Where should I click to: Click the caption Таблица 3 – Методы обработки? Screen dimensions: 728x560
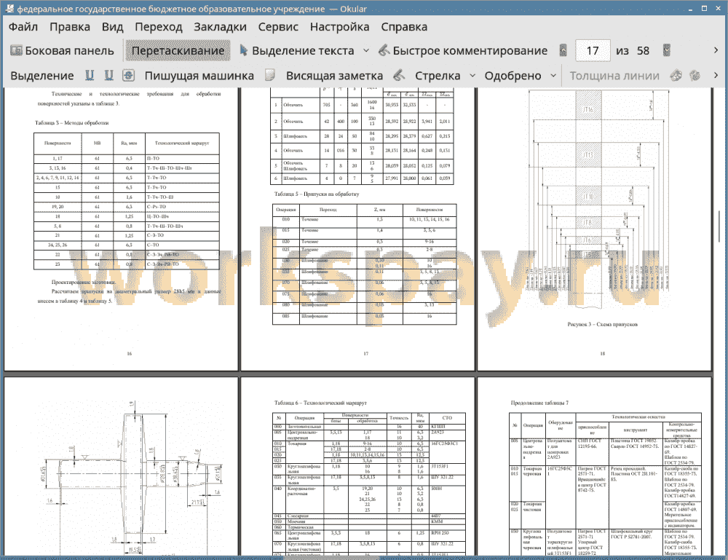click(x=72, y=123)
